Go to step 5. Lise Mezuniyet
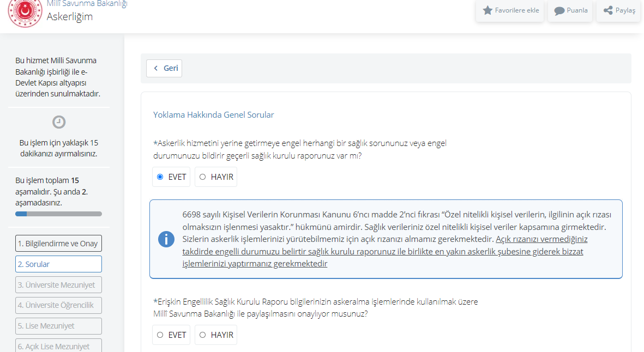This screenshot has height=352, width=644. tap(58, 326)
